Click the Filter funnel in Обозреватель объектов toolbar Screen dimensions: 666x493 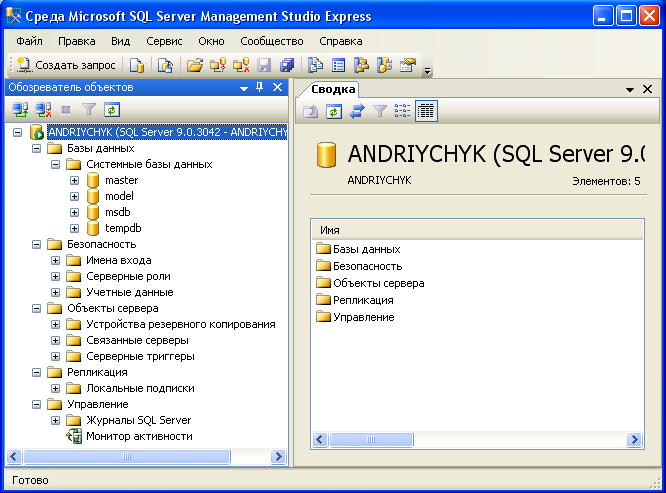pos(89,110)
